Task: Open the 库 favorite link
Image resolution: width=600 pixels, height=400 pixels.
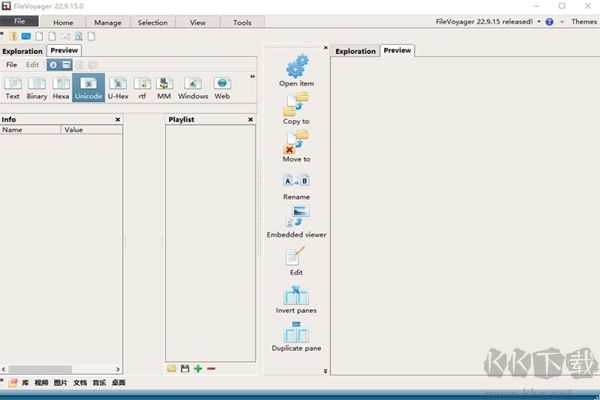Action: point(25,382)
